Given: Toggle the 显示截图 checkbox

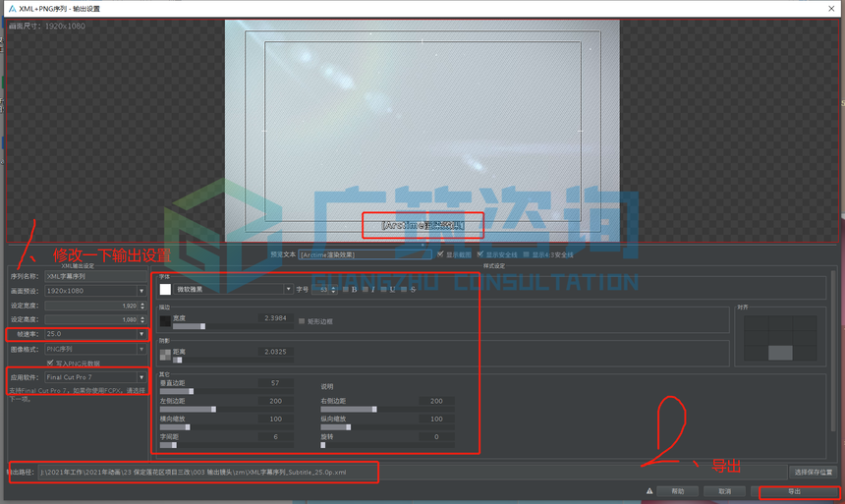Looking at the screenshot, I should pos(440,254).
